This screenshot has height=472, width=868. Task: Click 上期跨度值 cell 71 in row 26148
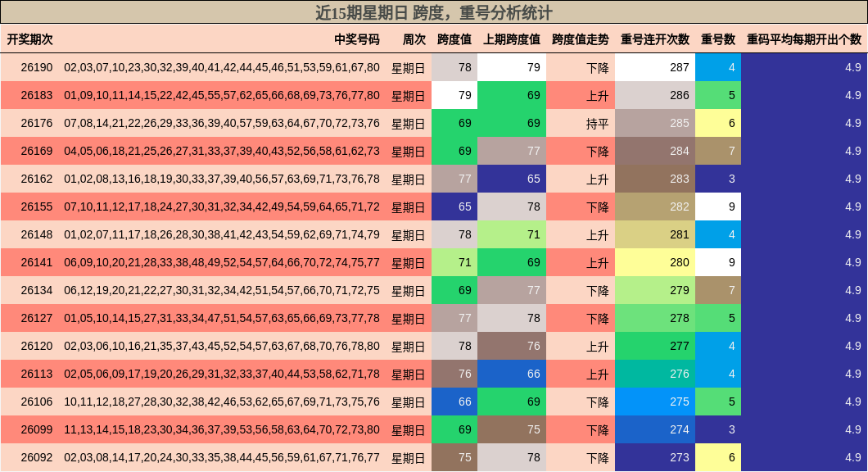(x=512, y=234)
